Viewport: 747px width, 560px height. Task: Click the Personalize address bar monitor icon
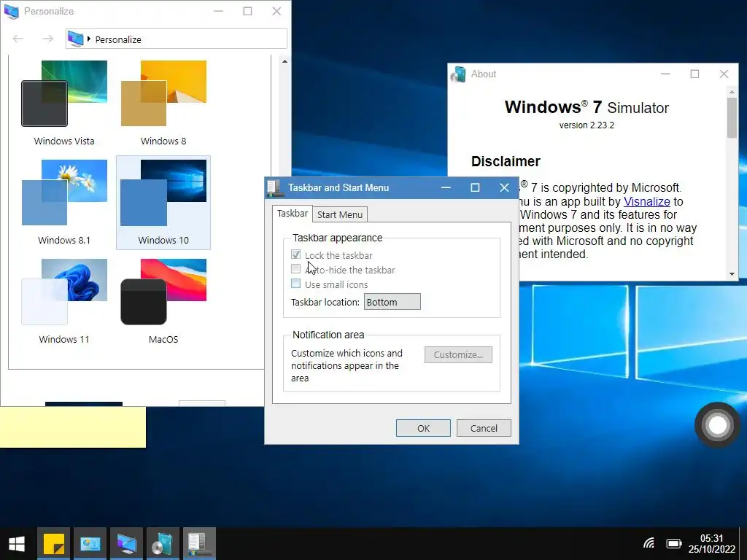[76, 39]
